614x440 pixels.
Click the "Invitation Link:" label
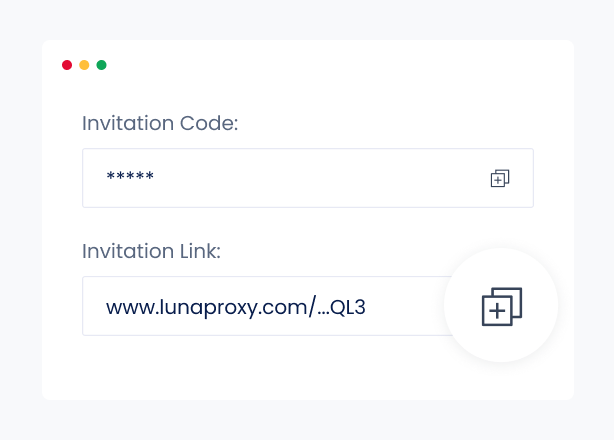point(151,252)
